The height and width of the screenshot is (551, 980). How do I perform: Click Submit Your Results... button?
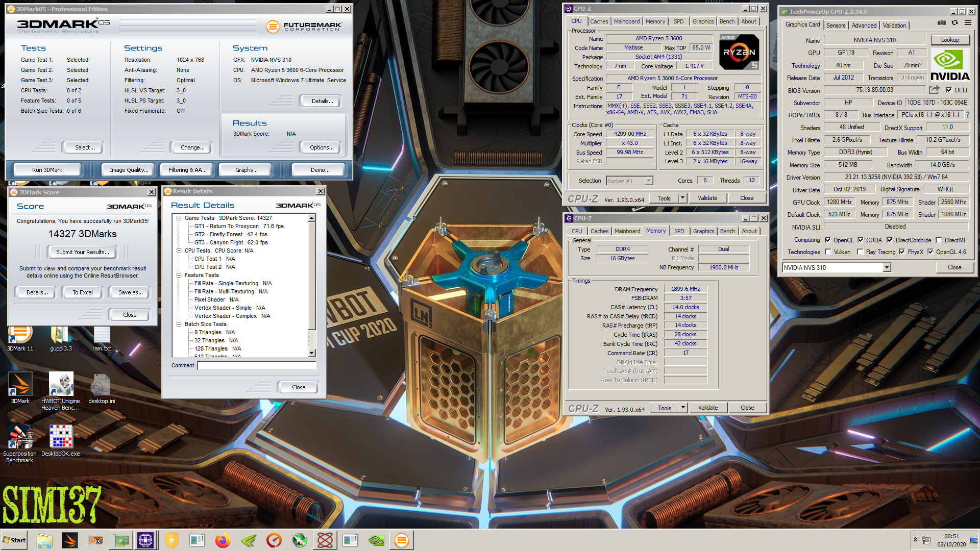point(83,252)
